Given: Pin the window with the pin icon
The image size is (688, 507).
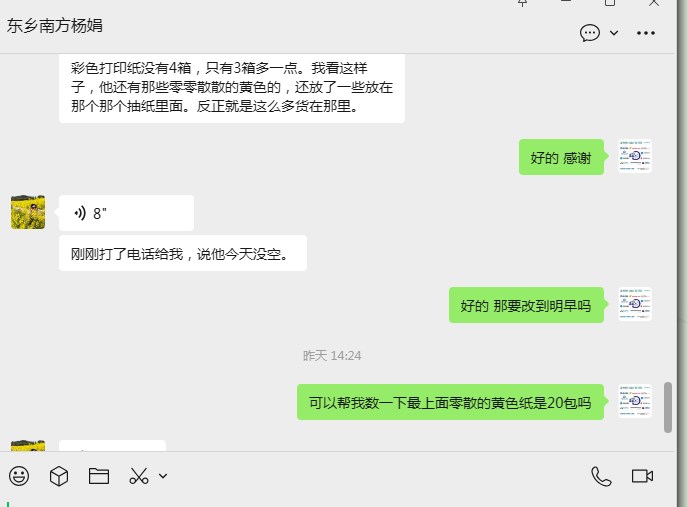Looking at the screenshot, I should pos(522,3).
